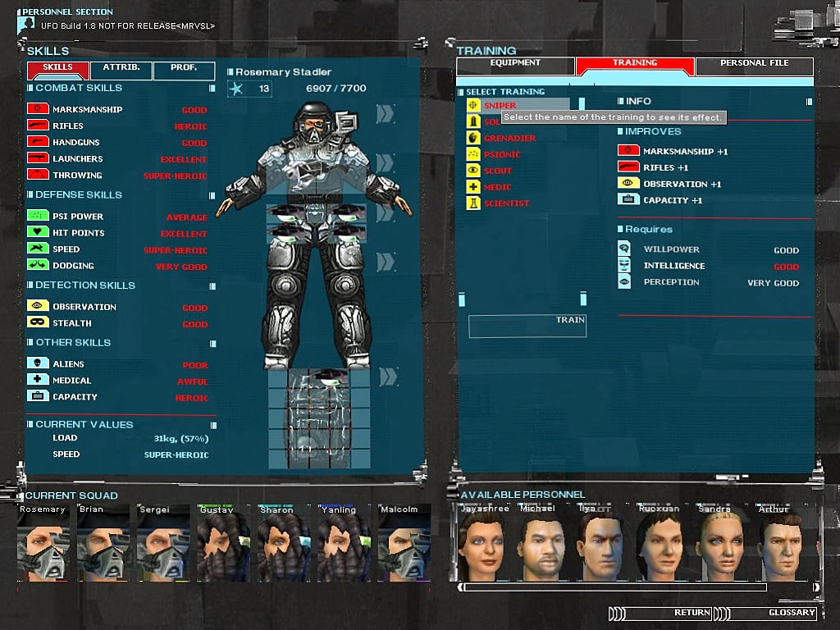Click the Marksmanship skill icon

tap(38, 109)
